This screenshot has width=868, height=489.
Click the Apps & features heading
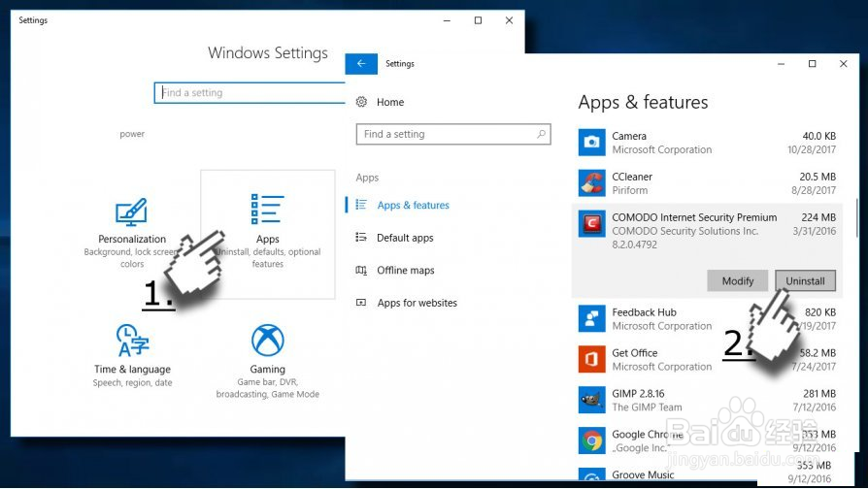coord(643,102)
